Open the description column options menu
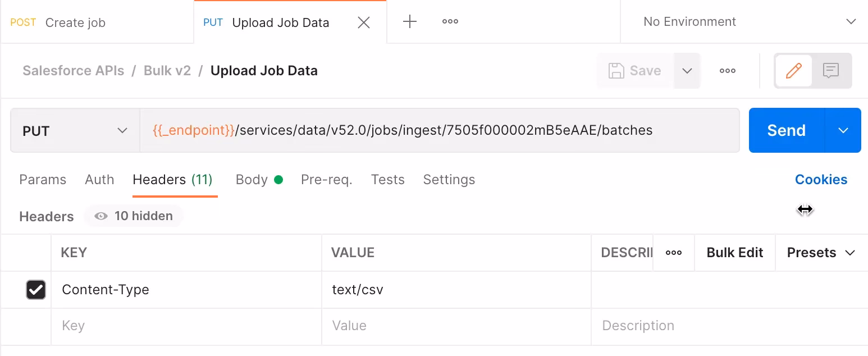The height and width of the screenshot is (356, 868). click(673, 253)
